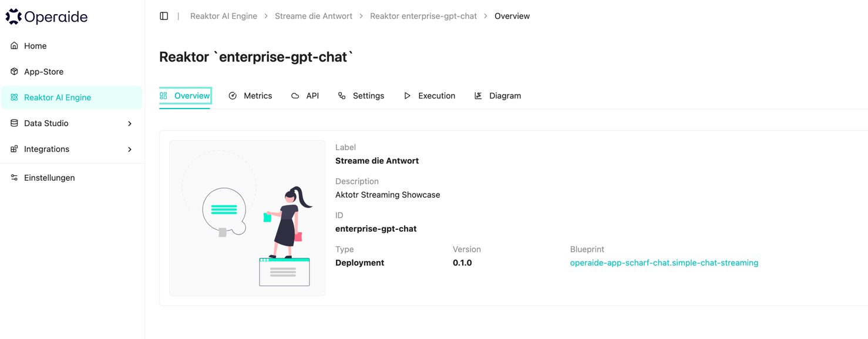
Task: Click the Home house icon
Action: pos(14,46)
